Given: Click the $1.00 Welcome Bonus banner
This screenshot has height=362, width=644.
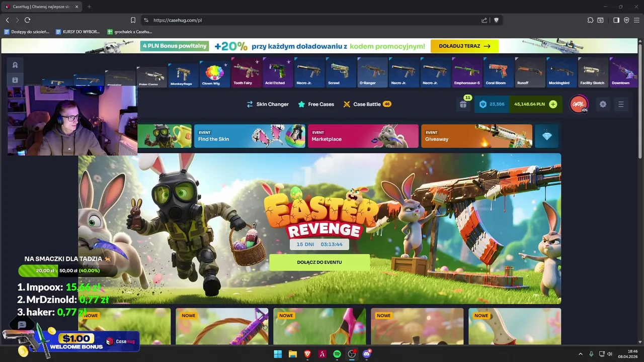Looking at the screenshot, I should coord(70,341).
